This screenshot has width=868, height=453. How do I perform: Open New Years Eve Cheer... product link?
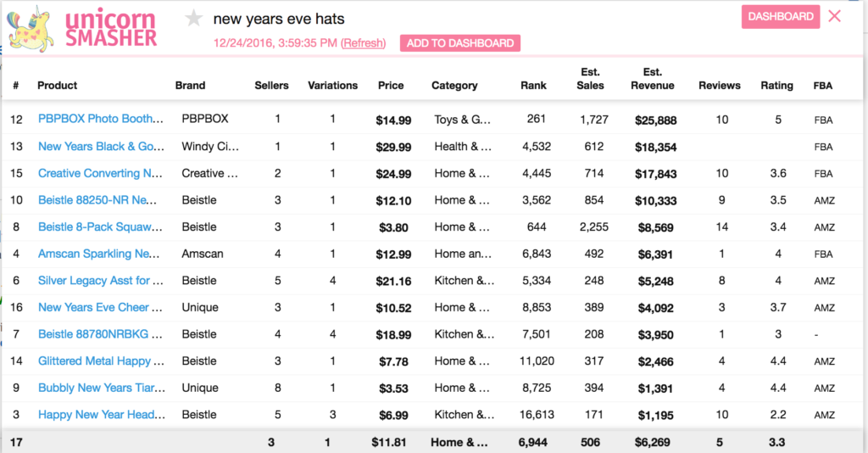(100, 307)
